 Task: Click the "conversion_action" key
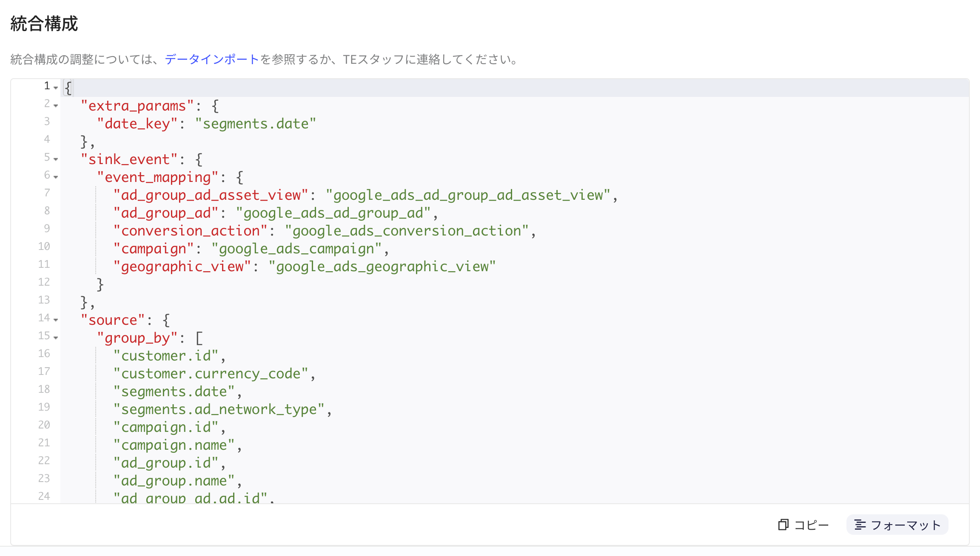point(191,231)
